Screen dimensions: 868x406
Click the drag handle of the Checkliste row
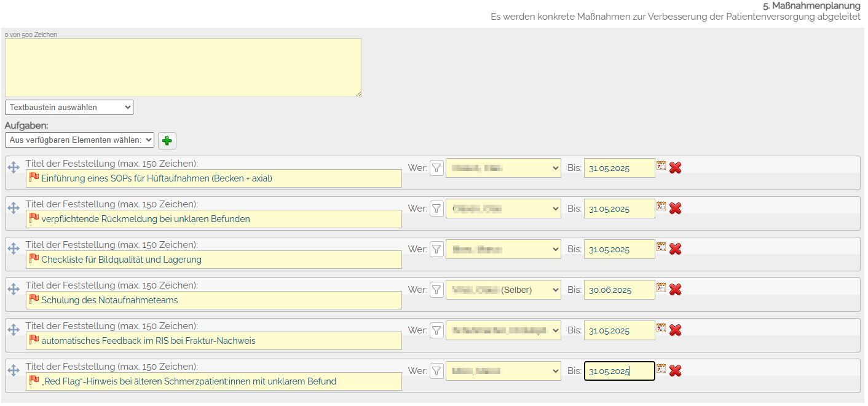pos(14,249)
